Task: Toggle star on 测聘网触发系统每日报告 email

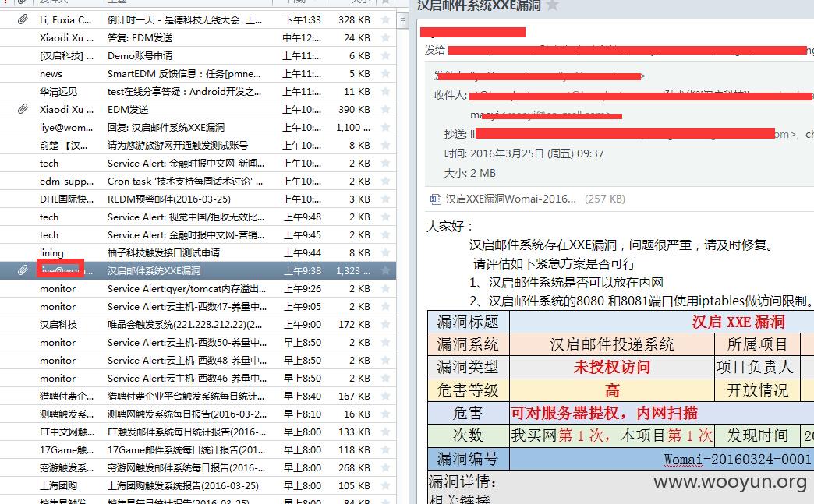Action: click(x=385, y=414)
